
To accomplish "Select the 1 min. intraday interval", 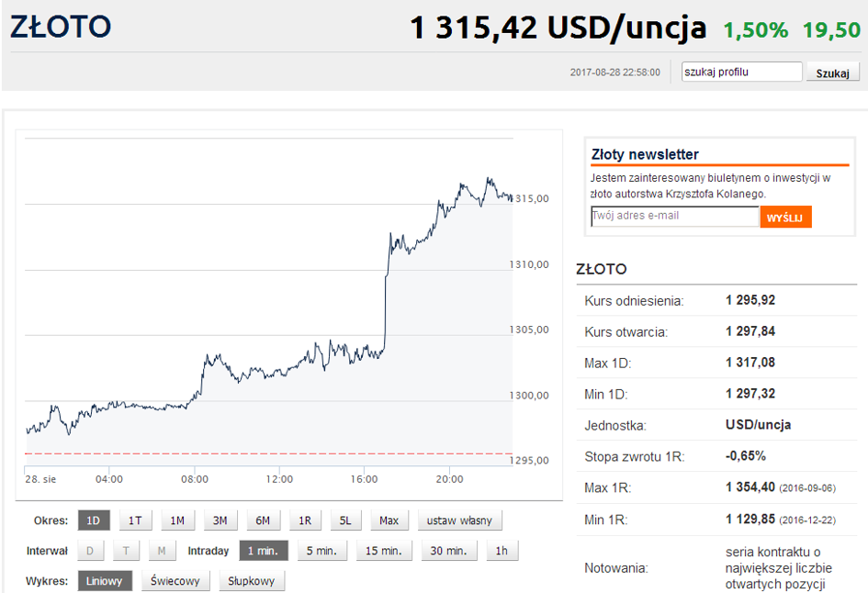I will [x=264, y=551].
